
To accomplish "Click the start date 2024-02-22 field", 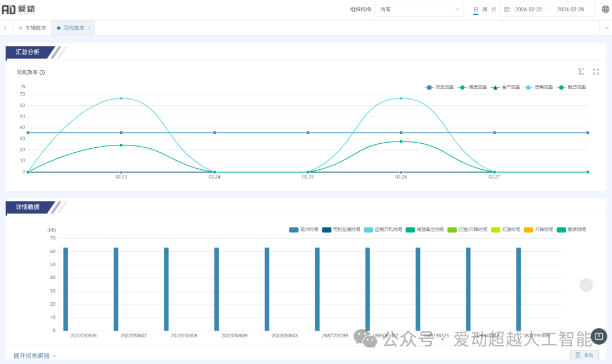I will coord(528,9).
